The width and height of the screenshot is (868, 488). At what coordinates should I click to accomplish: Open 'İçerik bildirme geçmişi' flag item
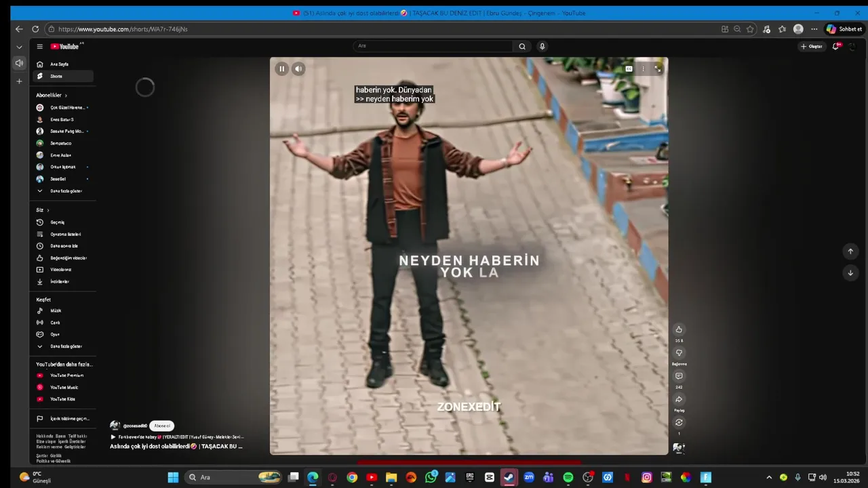point(62,419)
